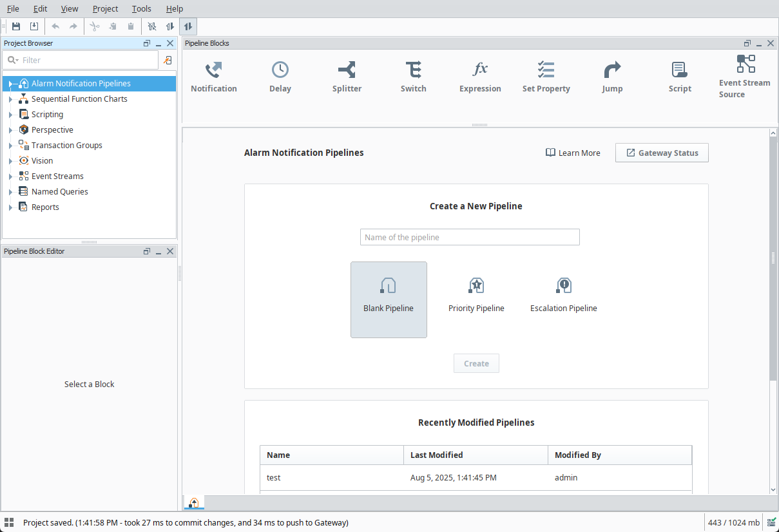The image size is (779, 532).
Task: Click the Name column header
Action: [332, 455]
